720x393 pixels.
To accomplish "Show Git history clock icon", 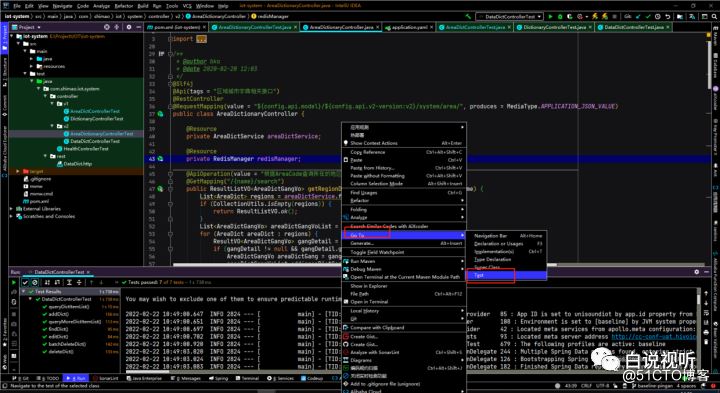I will point(658,17).
